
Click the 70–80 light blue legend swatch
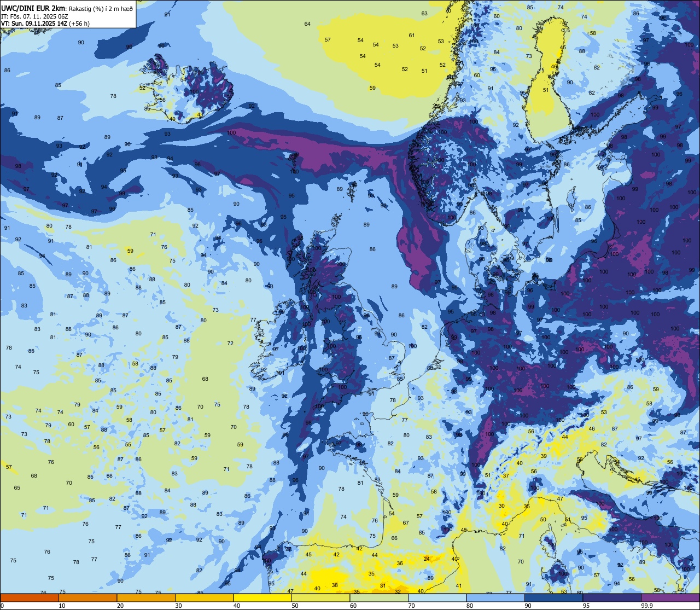click(437, 597)
